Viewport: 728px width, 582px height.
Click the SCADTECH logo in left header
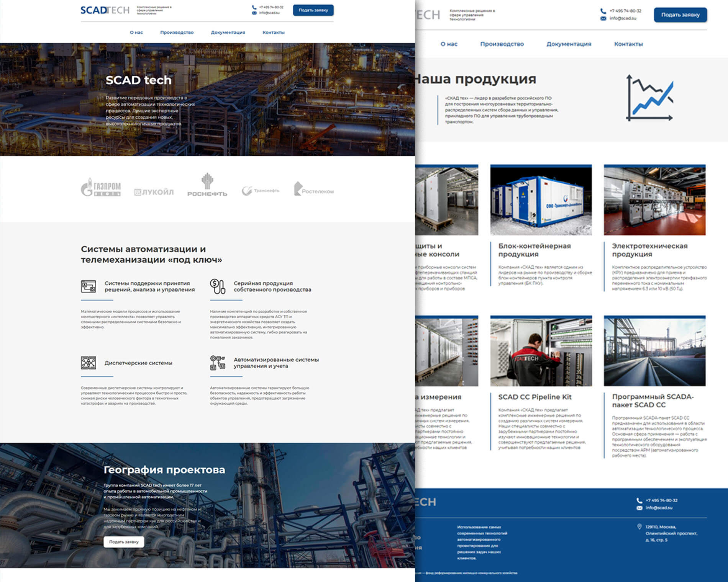pos(105,10)
